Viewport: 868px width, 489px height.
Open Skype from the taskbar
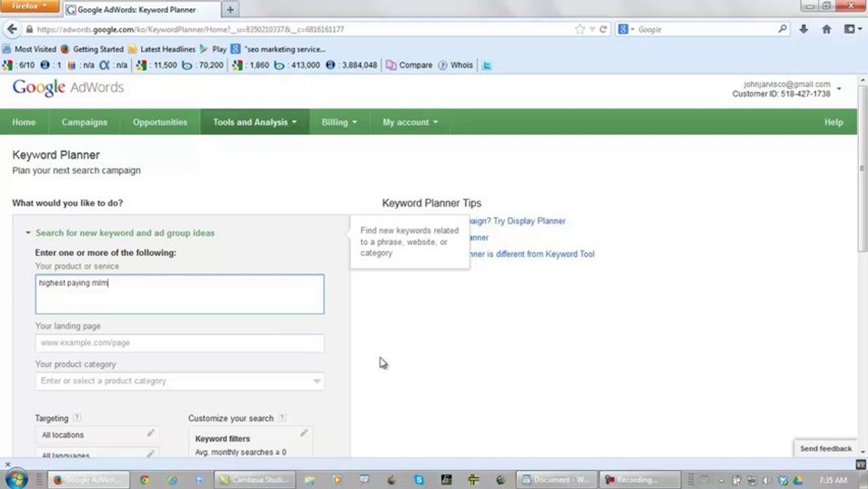click(x=419, y=479)
